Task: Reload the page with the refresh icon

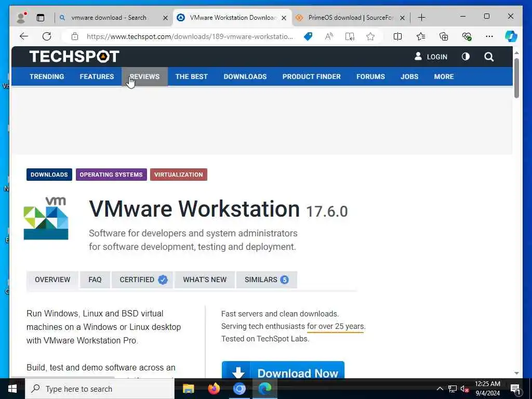Action: (47, 36)
